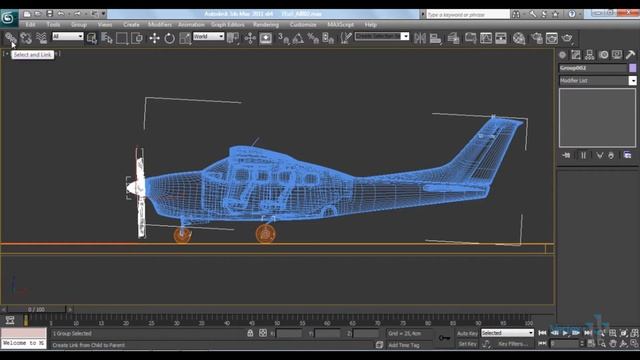
Task: Click the Key Filters button
Action: [x=513, y=344]
